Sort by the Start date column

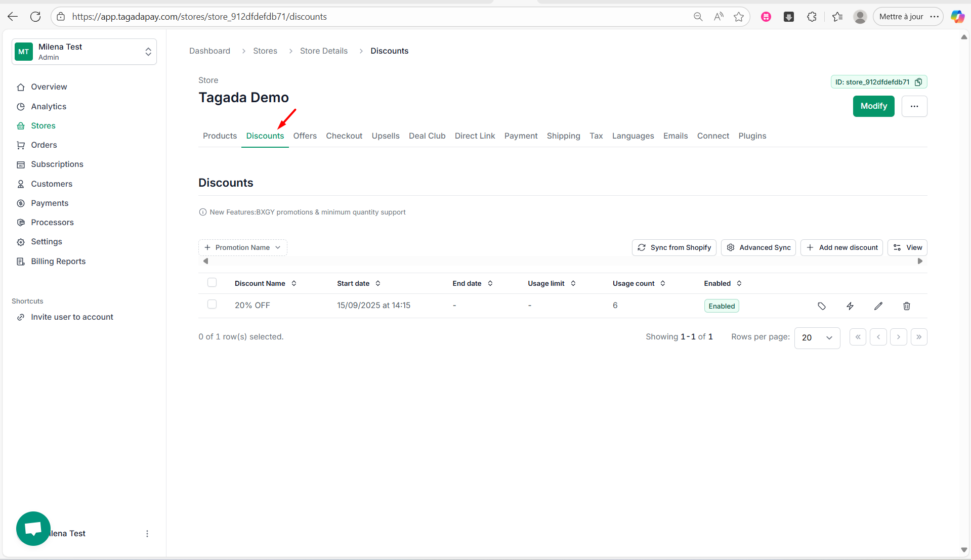click(359, 283)
